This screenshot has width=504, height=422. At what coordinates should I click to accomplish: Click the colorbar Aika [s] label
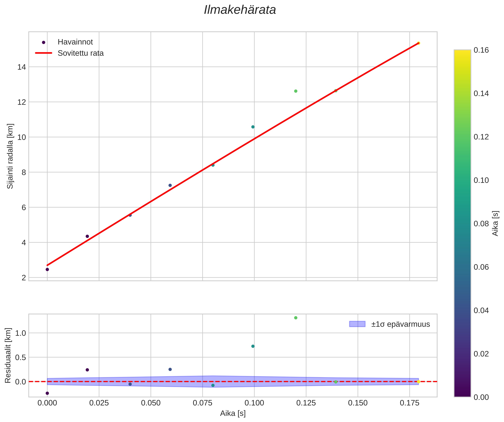click(495, 223)
